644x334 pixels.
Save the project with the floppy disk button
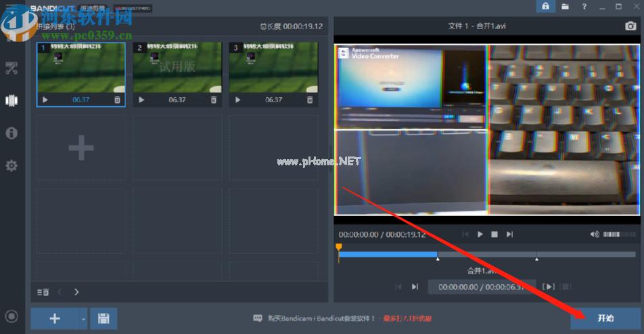pyautogui.click(x=103, y=318)
